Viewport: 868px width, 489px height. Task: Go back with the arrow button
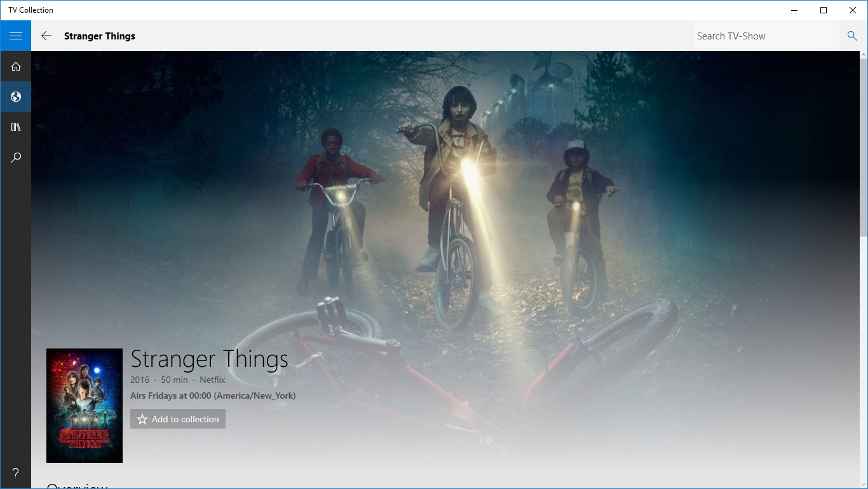click(46, 36)
